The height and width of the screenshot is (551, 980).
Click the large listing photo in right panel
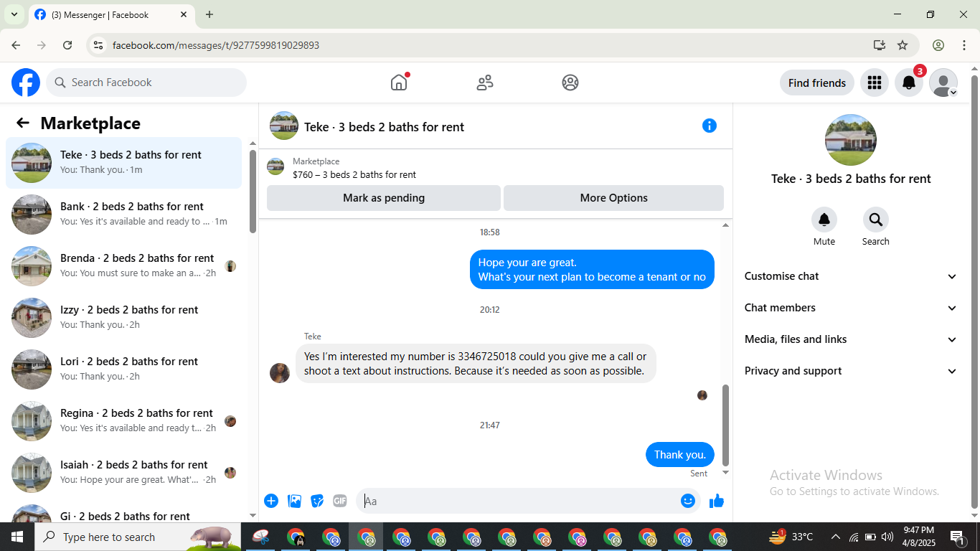click(851, 140)
